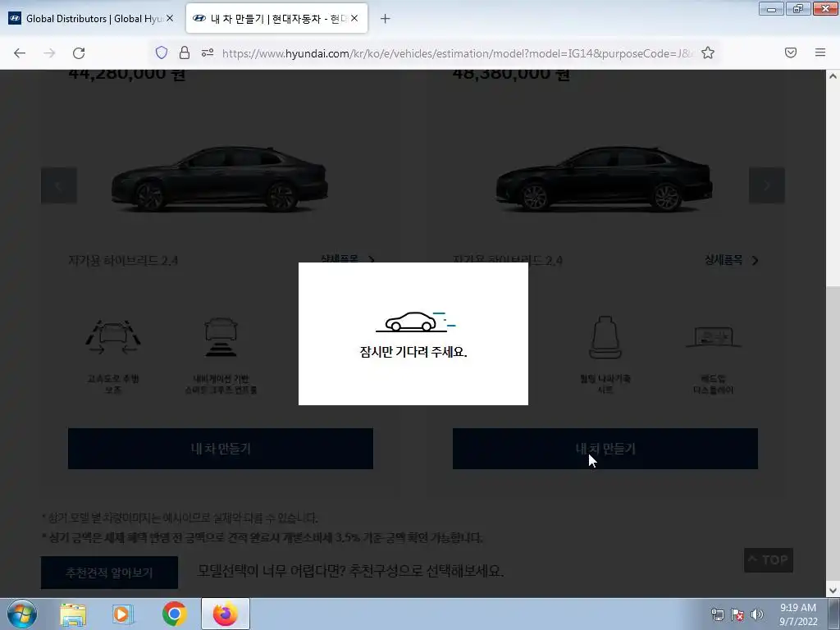Click the loading car animation icon
840x630 pixels.
tap(415, 322)
